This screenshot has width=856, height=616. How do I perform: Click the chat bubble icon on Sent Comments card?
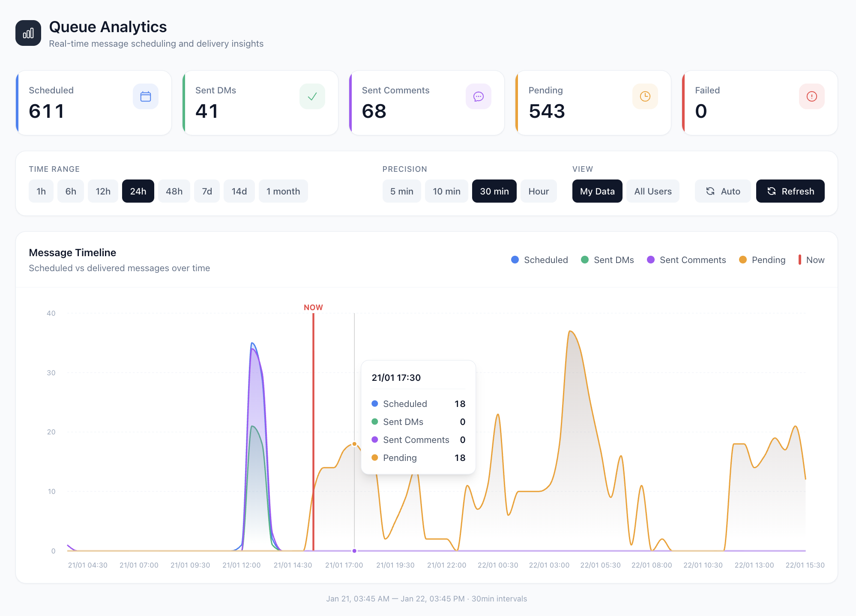tap(479, 96)
